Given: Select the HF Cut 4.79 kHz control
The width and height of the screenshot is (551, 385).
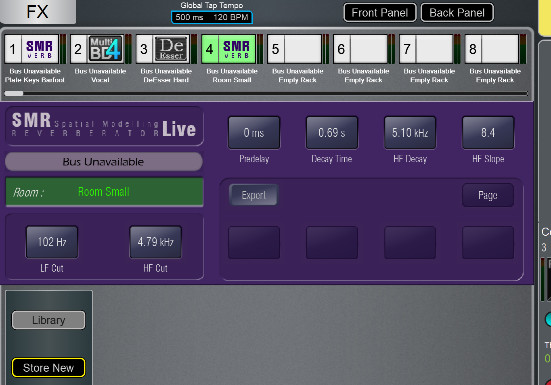Looking at the screenshot, I should (x=156, y=242).
